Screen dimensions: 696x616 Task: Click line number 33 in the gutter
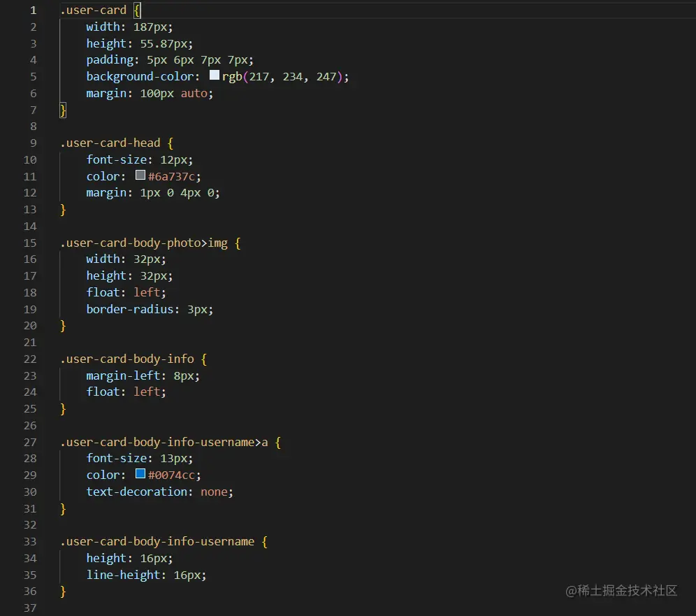click(30, 542)
